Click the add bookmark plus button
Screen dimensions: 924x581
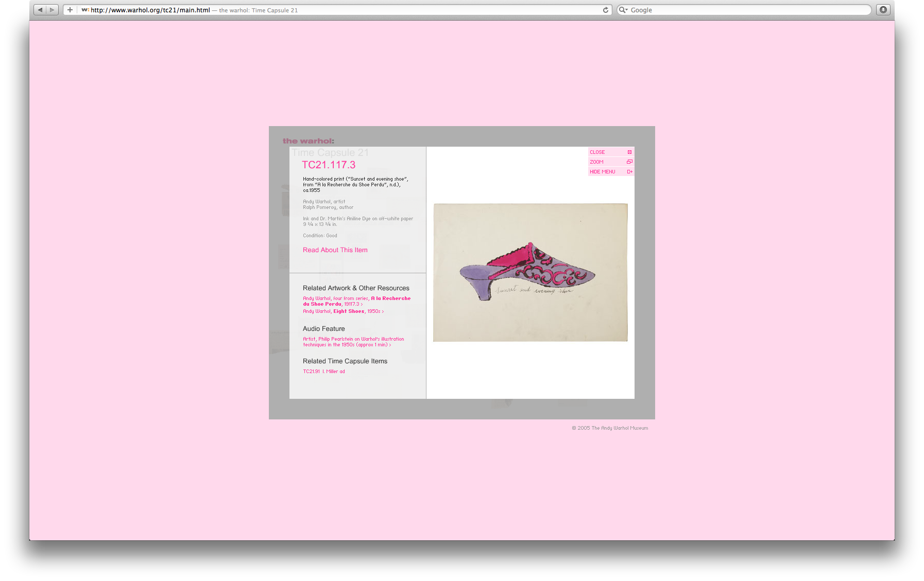pos(70,10)
